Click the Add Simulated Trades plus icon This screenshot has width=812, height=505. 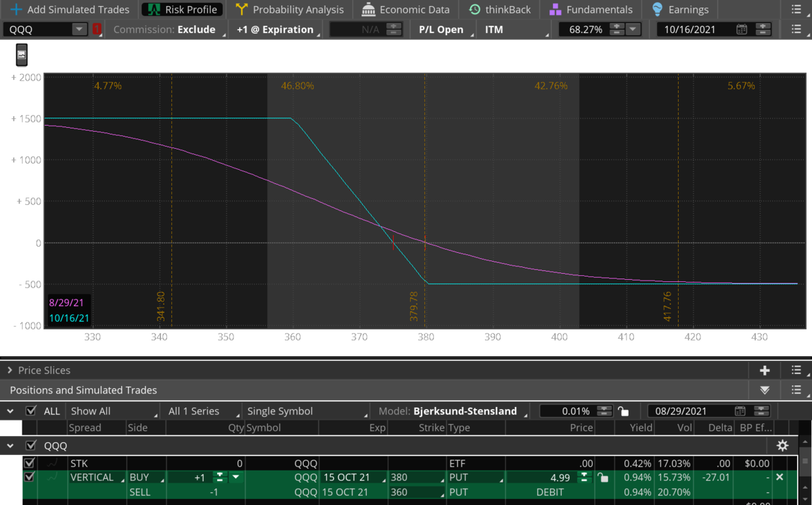pos(16,9)
